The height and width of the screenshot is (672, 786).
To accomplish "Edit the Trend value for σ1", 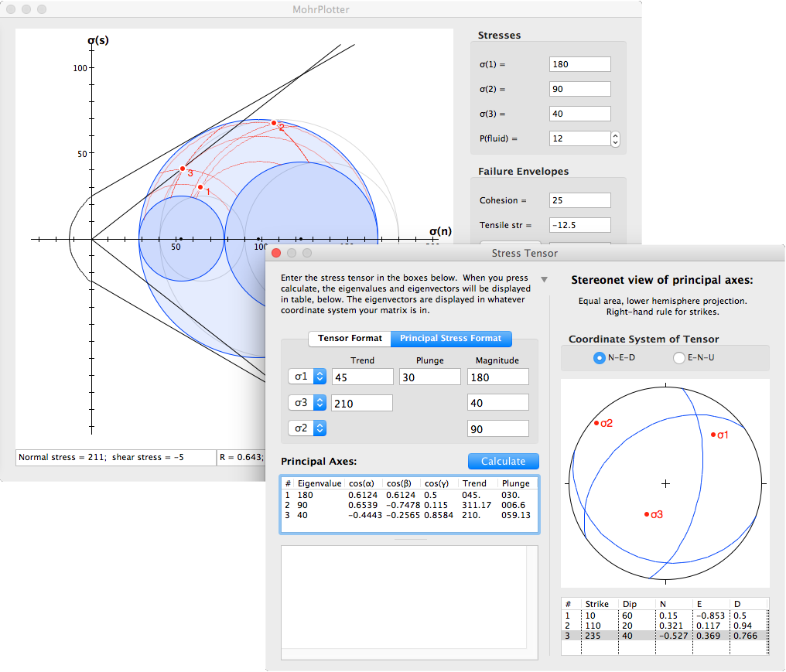I will [362, 377].
